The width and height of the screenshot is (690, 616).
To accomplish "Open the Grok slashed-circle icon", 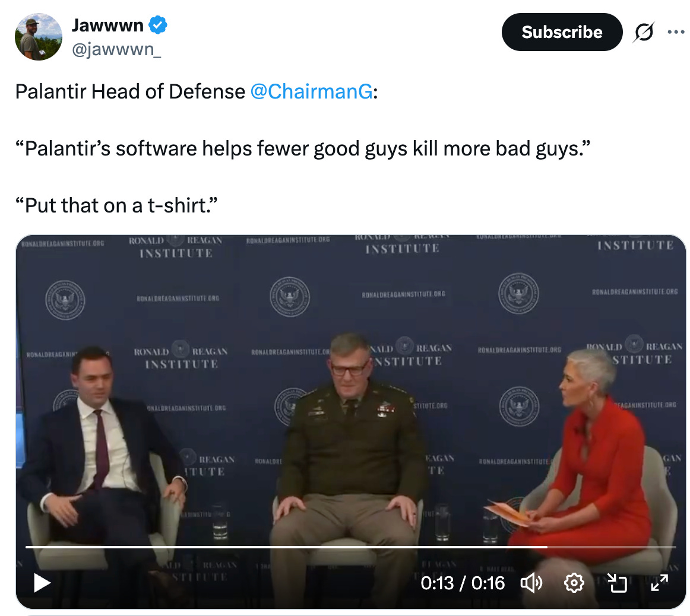I will (x=644, y=32).
